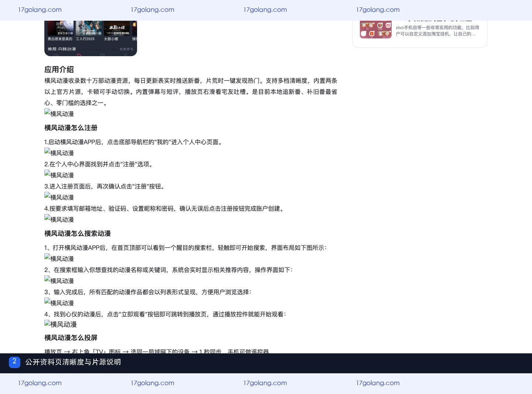The width and height of the screenshot is (532, 394).
Task: Click the broken image below 4.按要求填写邮箱地址
Action: (59, 219)
